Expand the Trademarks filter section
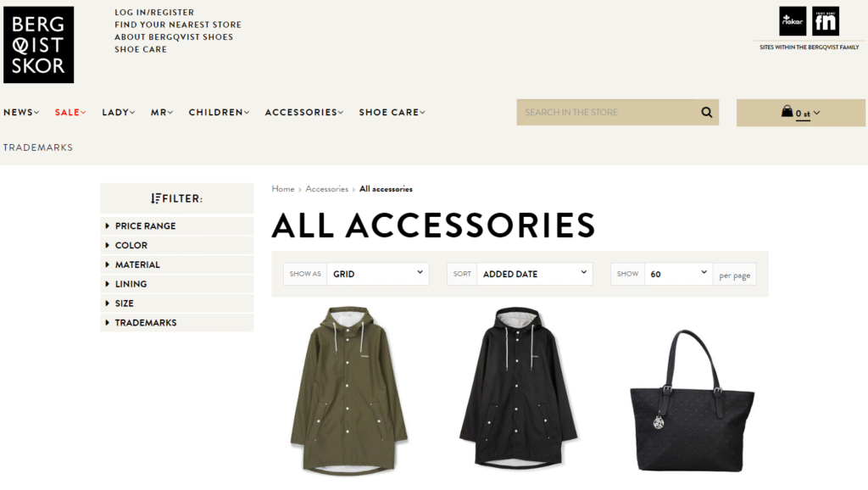Image resolution: width=868 pixels, height=490 pixels. coord(177,323)
